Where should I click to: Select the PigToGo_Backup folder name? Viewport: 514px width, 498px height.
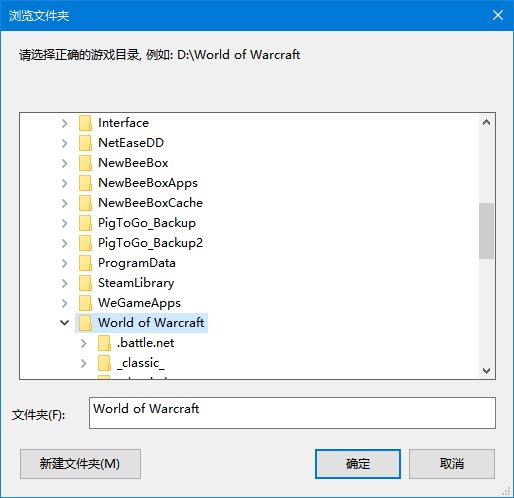click(x=147, y=223)
